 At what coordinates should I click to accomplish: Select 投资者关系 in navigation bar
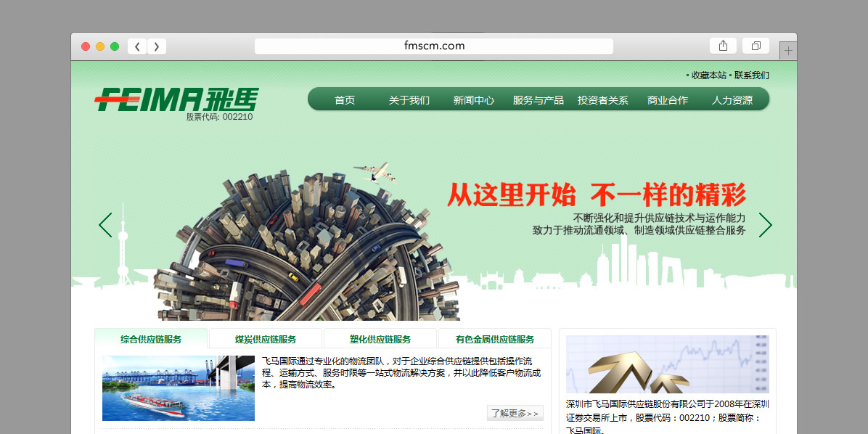603,100
